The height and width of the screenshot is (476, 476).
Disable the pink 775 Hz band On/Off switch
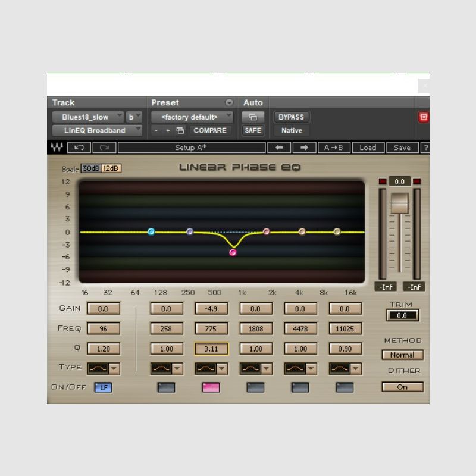(x=210, y=387)
